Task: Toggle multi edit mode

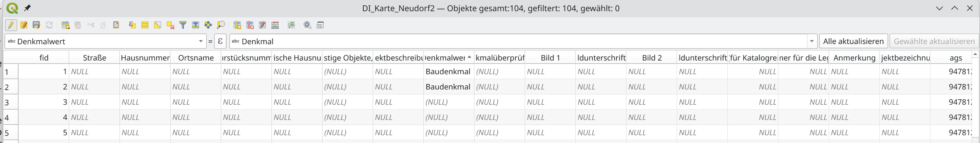Action: coord(24,25)
